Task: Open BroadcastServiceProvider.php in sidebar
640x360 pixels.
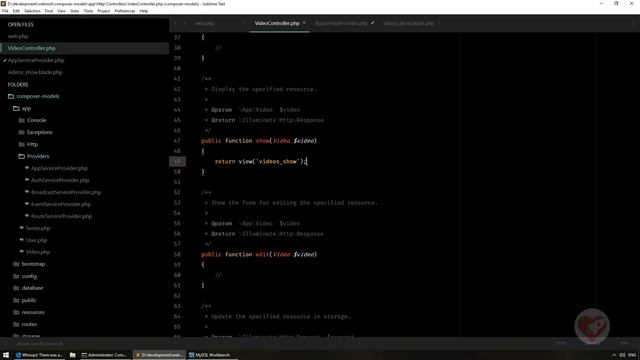Action: [x=66, y=192]
